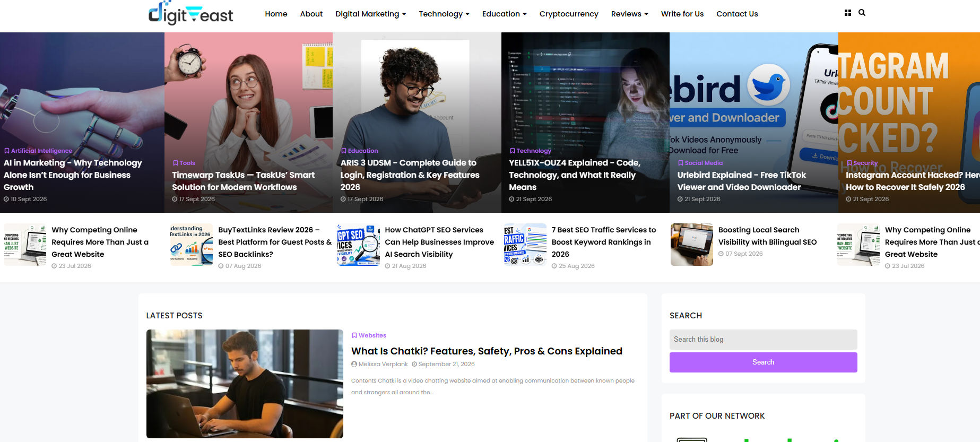Click the ChatGPT SEO post thumbnail
This screenshot has height=442, width=980.
(358, 245)
